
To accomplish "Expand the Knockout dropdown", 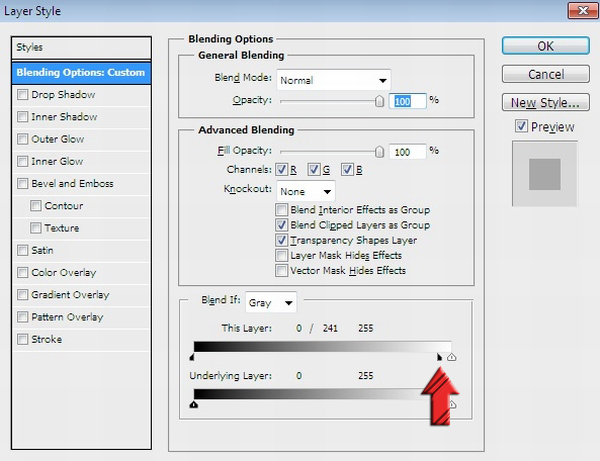I will coord(306,191).
